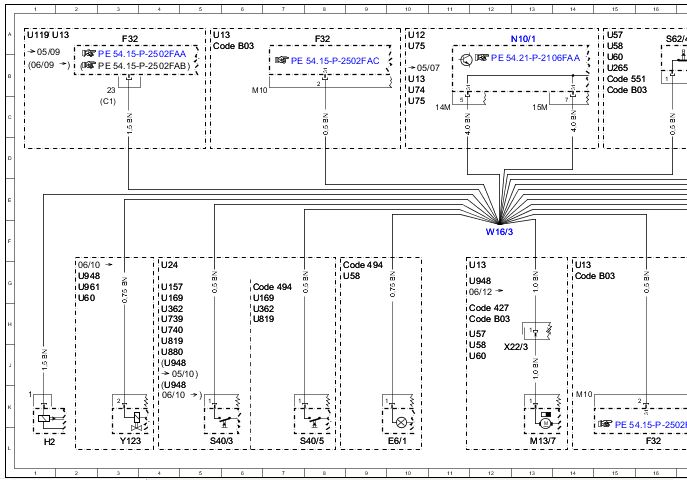687x480 pixels.
Task: Click the "06/12" date text
Action: (x=481, y=292)
